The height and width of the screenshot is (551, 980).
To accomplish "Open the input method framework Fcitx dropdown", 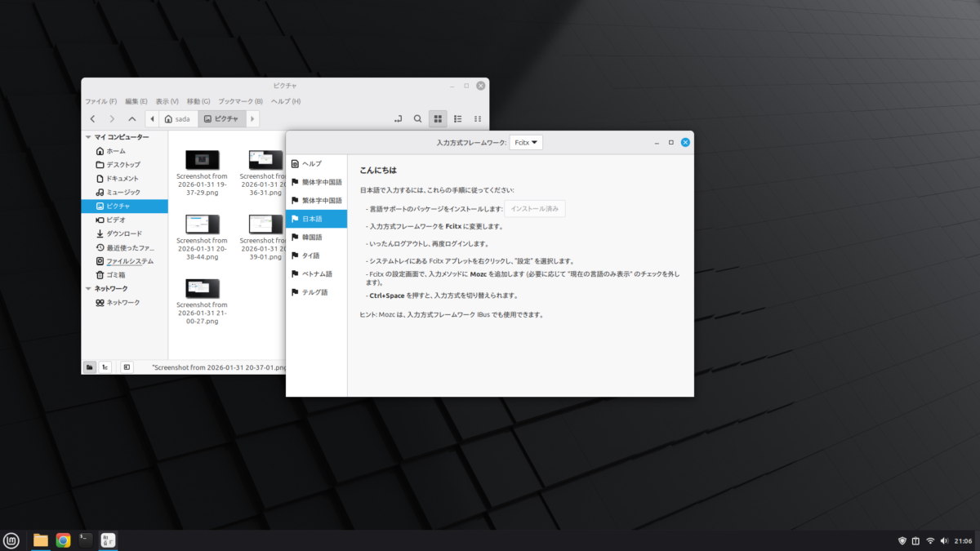I will 526,142.
